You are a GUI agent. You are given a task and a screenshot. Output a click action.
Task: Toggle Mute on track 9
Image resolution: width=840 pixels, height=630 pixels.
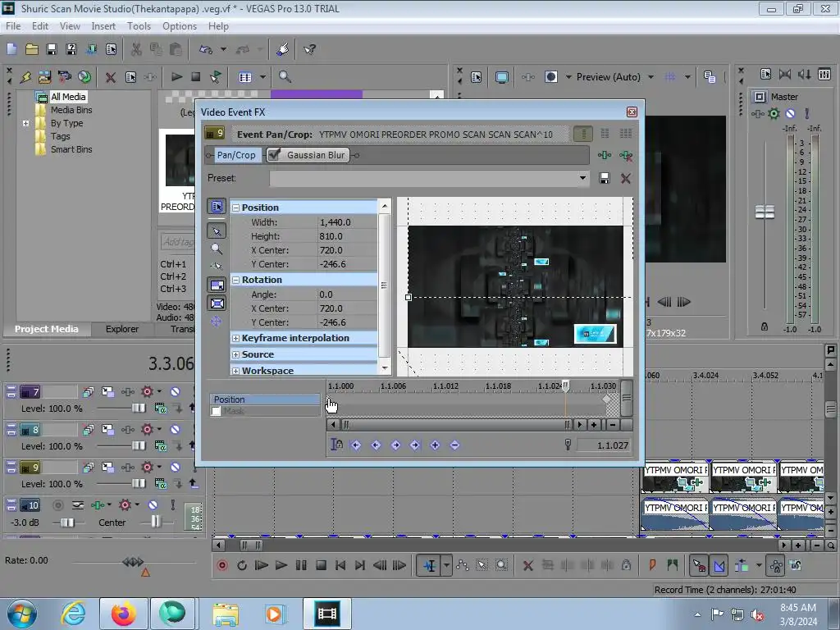coord(175,467)
